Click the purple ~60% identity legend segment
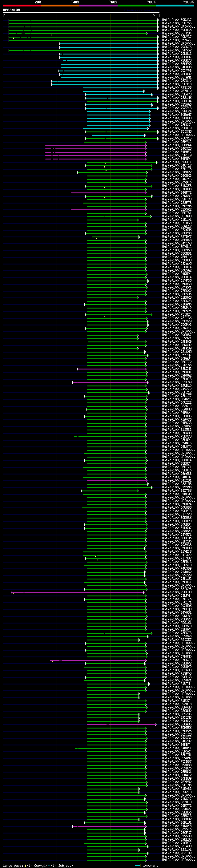This screenshot has height=868, width=197. point(98,6)
